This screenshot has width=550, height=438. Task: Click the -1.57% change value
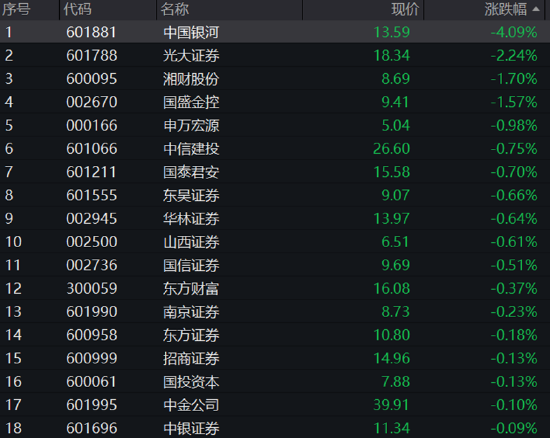click(x=514, y=102)
